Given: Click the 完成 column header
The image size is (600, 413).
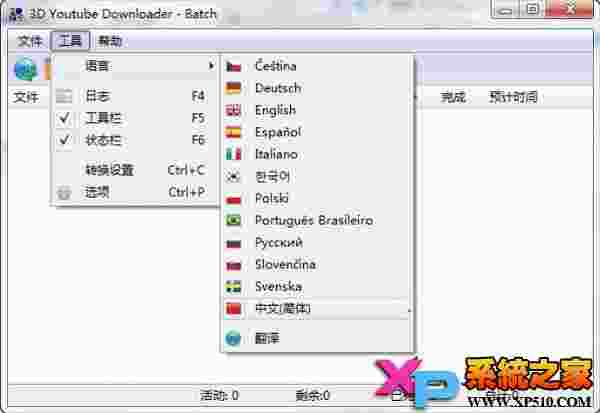Looking at the screenshot, I should [x=453, y=97].
